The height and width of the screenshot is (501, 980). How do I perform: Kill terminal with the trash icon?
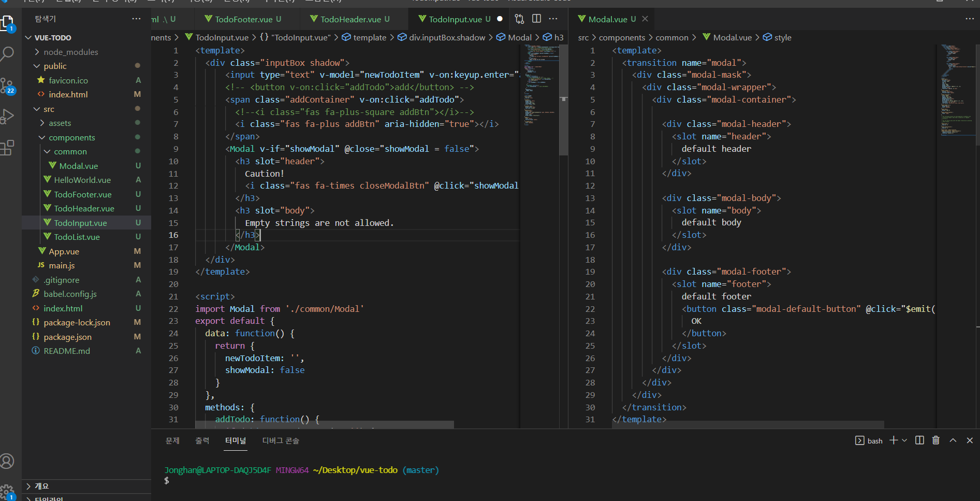(x=936, y=440)
